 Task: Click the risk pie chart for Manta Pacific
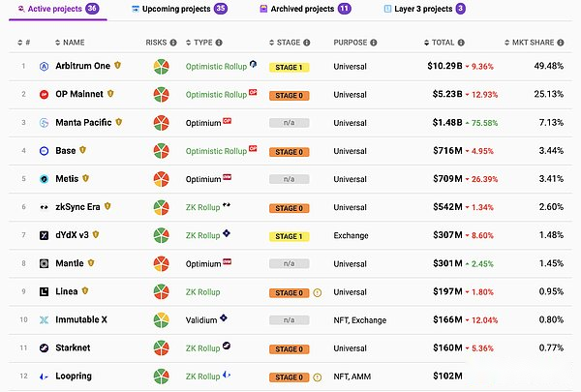[163, 123]
